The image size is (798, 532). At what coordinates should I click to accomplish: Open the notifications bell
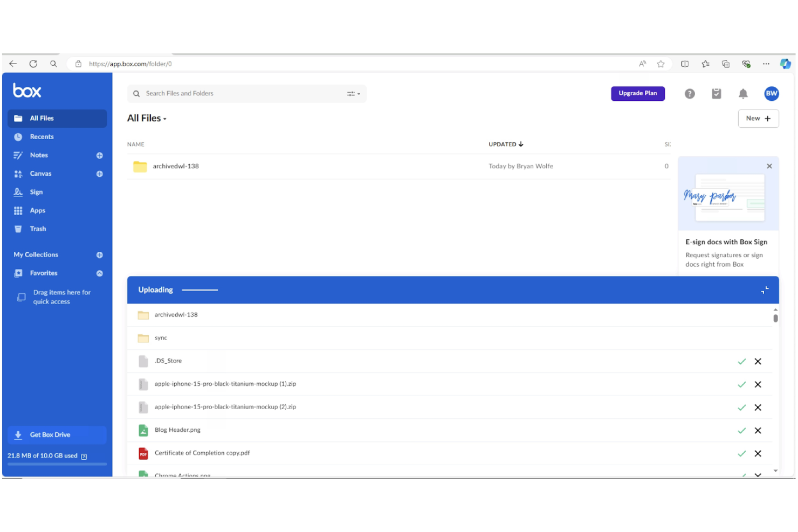coord(743,93)
